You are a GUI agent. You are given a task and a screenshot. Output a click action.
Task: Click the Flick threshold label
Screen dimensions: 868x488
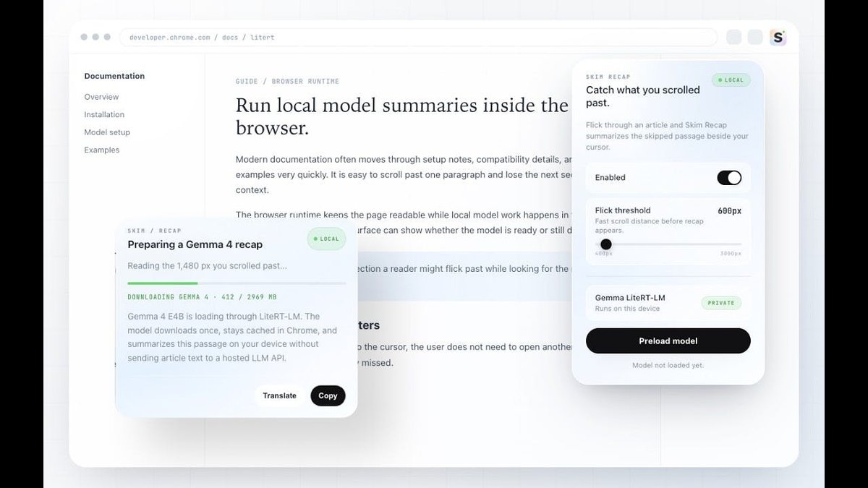(x=623, y=210)
